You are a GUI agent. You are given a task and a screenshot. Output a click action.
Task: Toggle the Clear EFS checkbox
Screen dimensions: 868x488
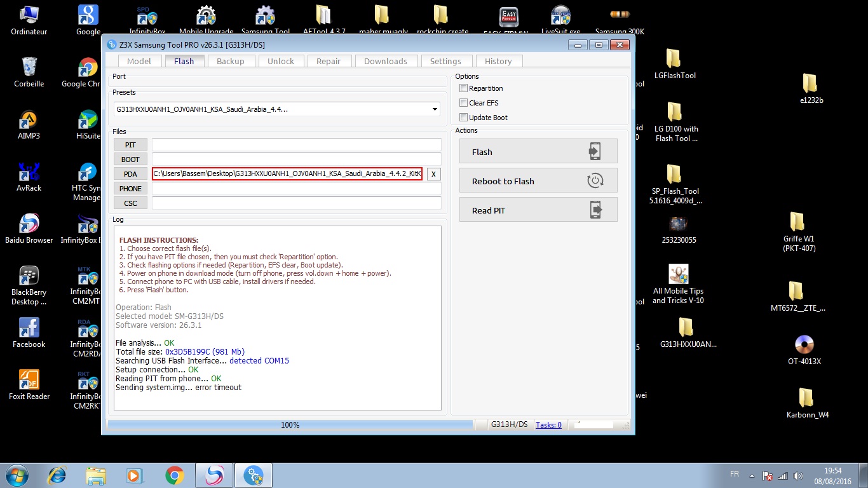click(x=463, y=103)
